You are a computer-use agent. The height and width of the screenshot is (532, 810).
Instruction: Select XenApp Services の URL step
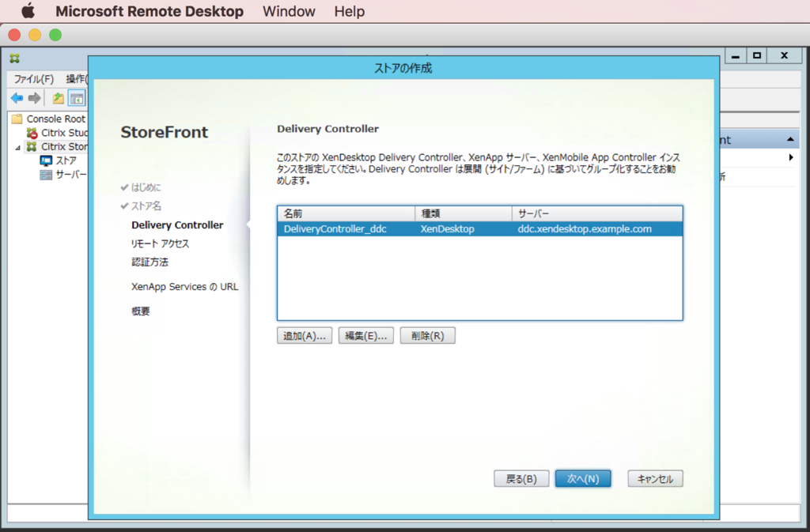pos(185,287)
